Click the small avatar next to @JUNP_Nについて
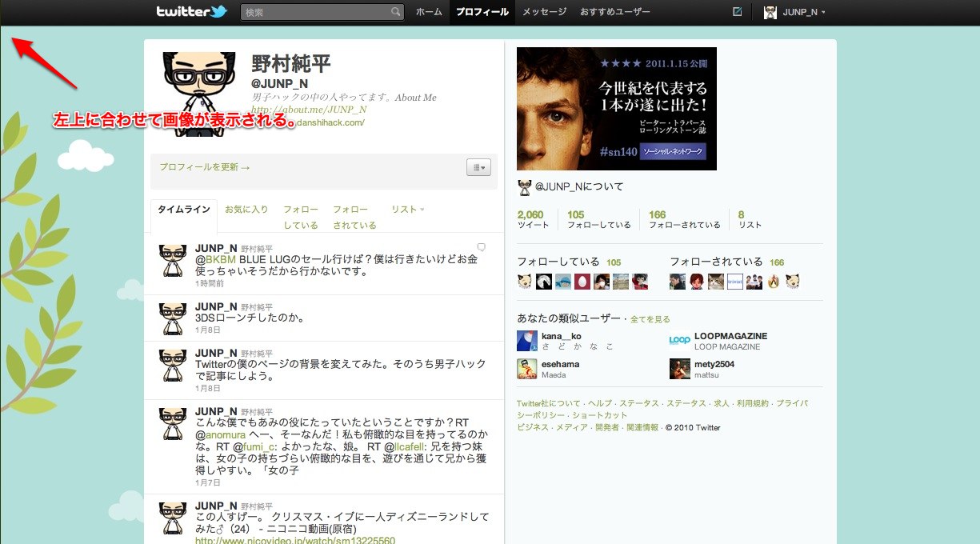 pyautogui.click(x=524, y=186)
